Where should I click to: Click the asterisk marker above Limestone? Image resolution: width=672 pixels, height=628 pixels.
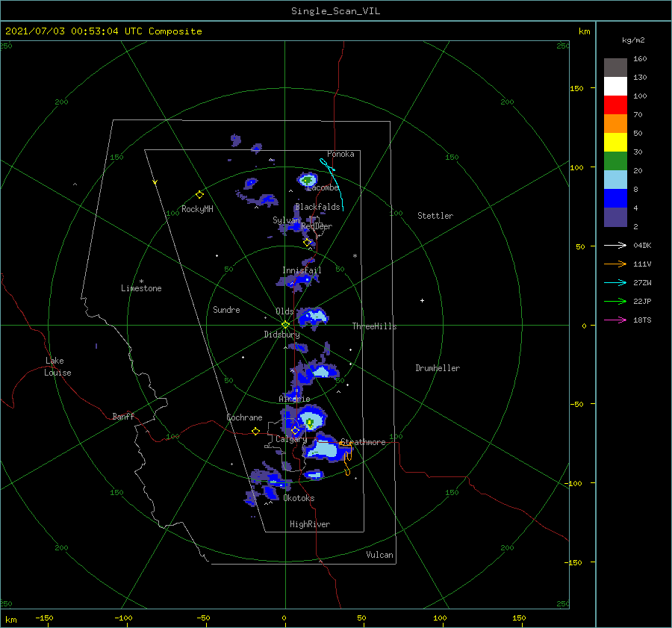(x=141, y=282)
